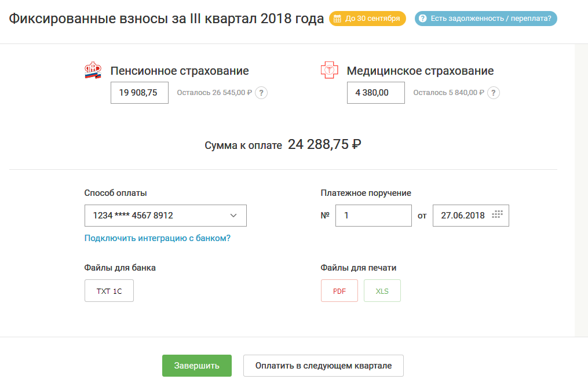Open help next to pension remaining amount
588x390 pixels.
(261, 93)
